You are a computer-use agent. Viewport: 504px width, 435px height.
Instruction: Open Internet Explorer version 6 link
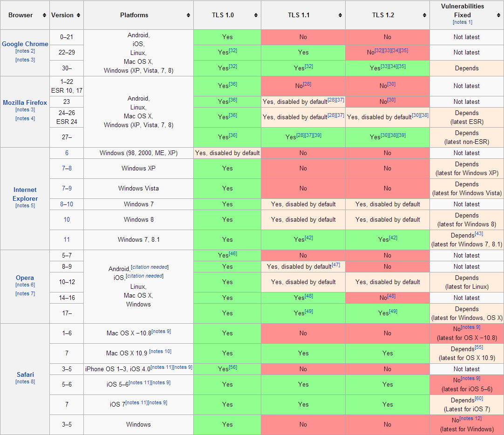coord(67,153)
